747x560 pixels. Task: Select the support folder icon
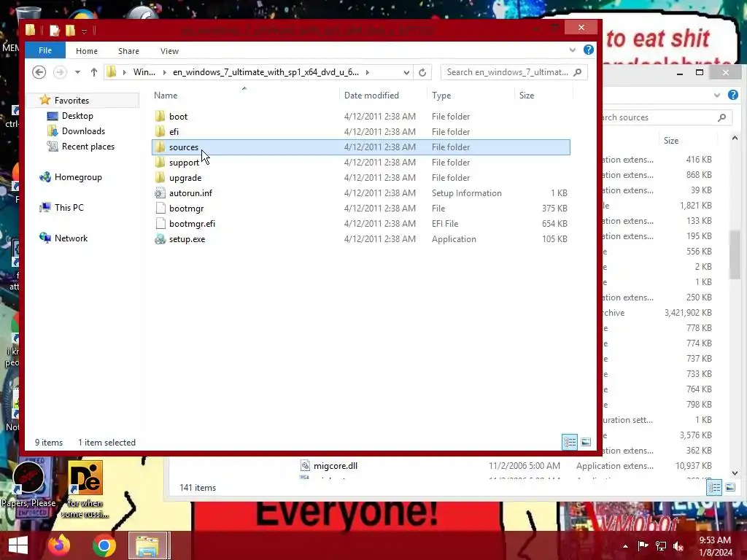point(160,163)
